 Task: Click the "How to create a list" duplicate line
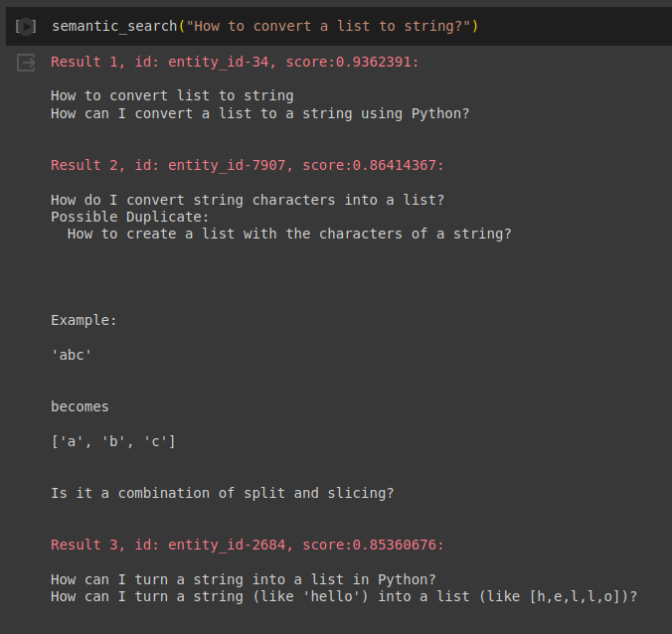[289, 235]
